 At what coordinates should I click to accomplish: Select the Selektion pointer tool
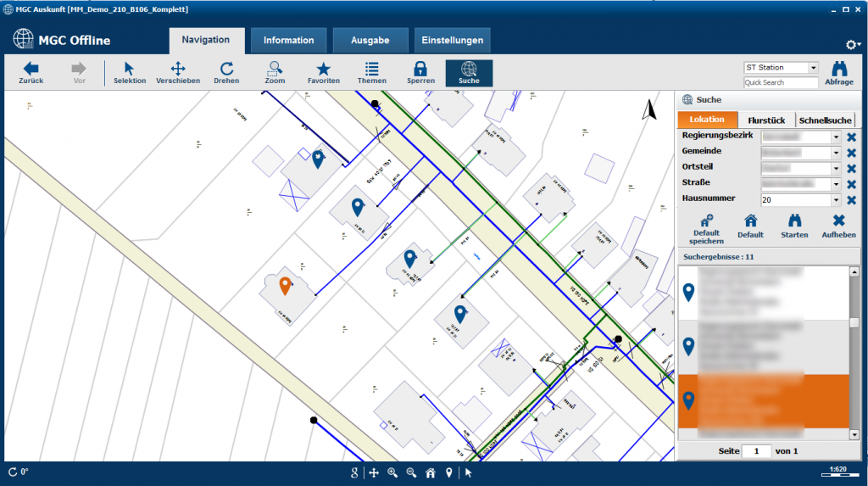coord(130,73)
